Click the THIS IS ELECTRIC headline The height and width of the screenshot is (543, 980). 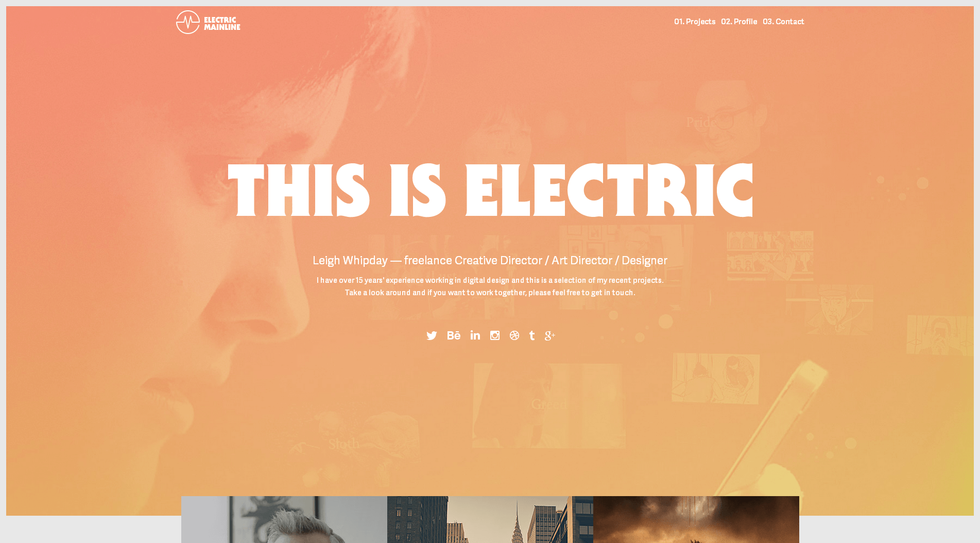click(x=490, y=190)
